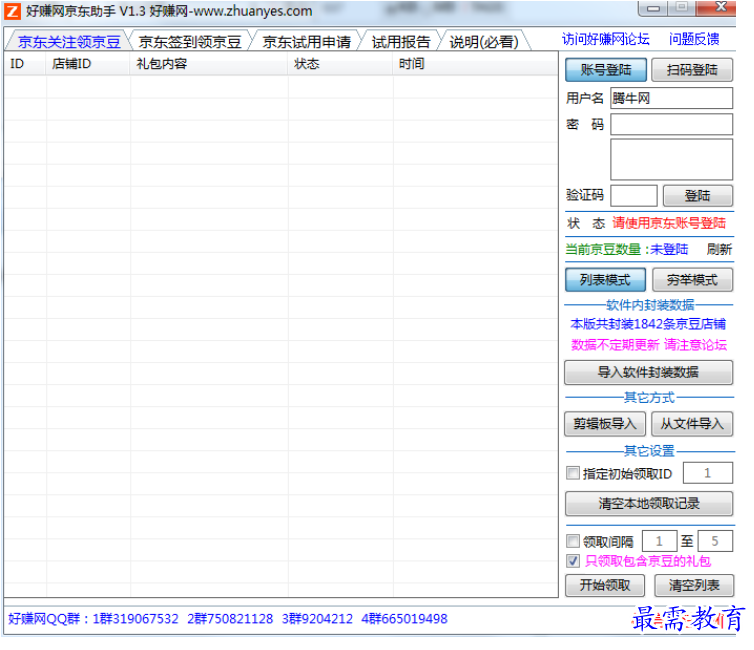The width and height of the screenshot is (754, 650).
Task: Click the 时间 column header
Action: (x=475, y=64)
